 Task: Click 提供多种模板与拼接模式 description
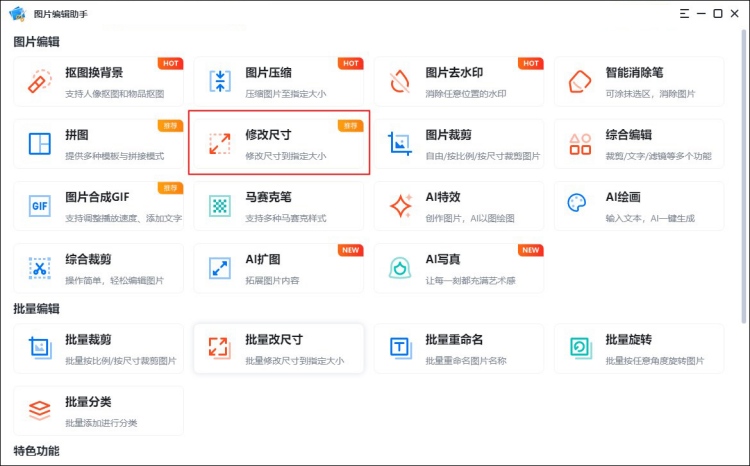coord(115,156)
